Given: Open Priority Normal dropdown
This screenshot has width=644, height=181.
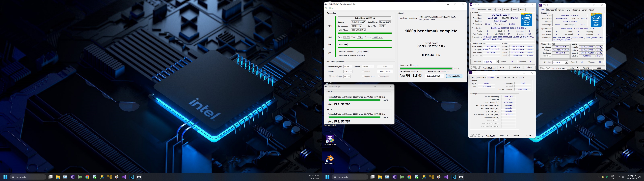Looking at the screenshot, I should 368,67.
